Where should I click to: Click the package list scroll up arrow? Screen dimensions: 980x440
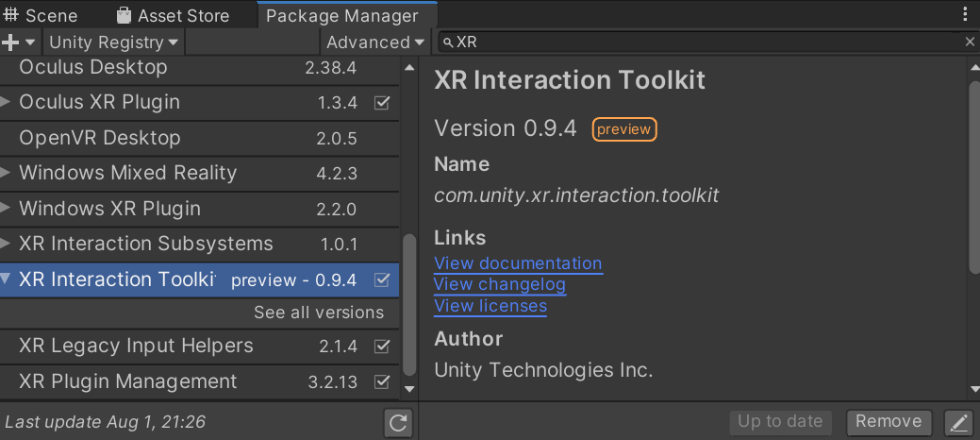(x=409, y=67)
